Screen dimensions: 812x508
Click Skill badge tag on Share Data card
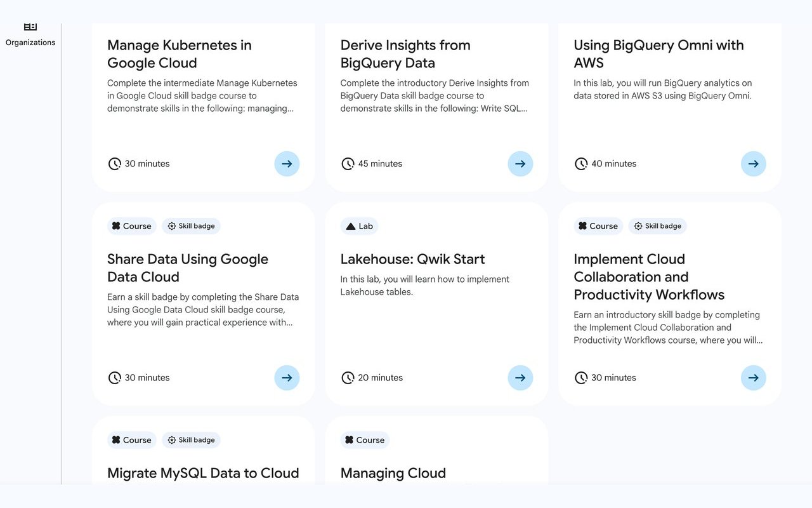point(191,226)
